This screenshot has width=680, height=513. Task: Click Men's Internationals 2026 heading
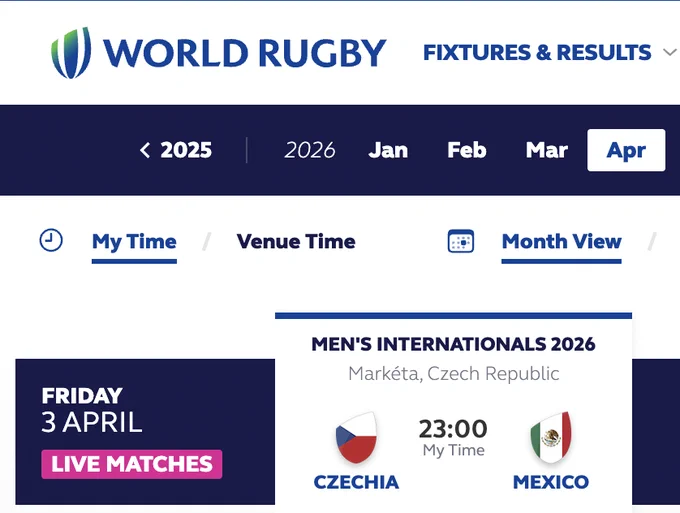(453, 344)
